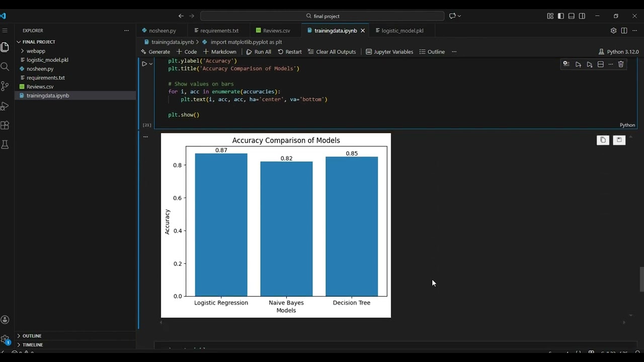Go forward with the right arrow

click(192, 16)
